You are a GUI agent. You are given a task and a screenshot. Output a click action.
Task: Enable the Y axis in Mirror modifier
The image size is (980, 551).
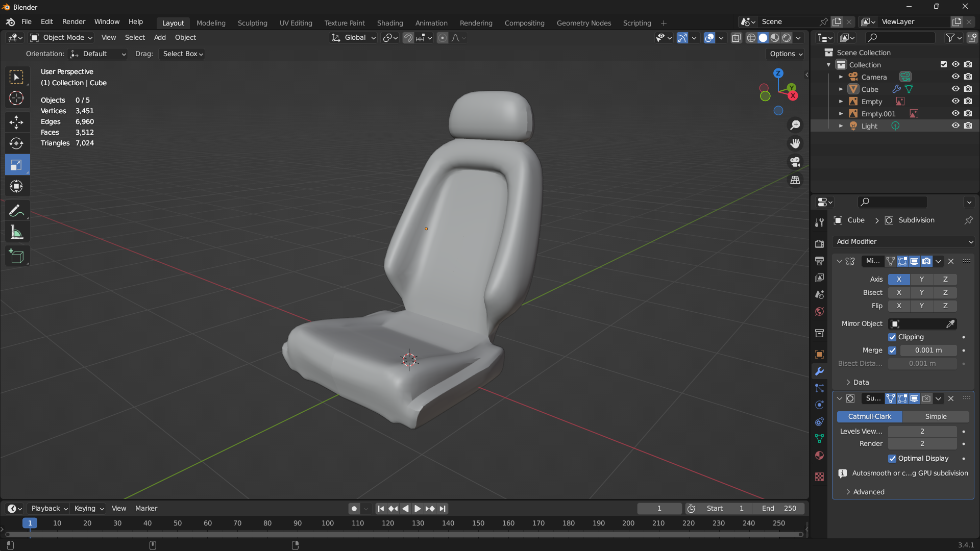coord(921,280)
